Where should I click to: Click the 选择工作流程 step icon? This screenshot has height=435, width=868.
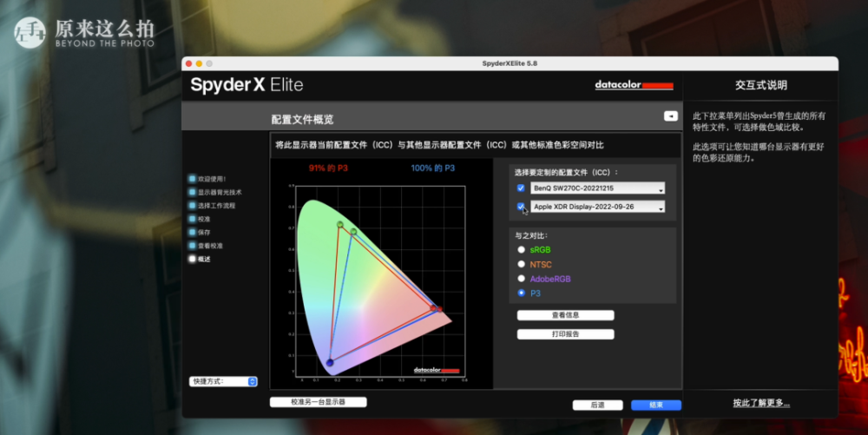tap(192, 205)
